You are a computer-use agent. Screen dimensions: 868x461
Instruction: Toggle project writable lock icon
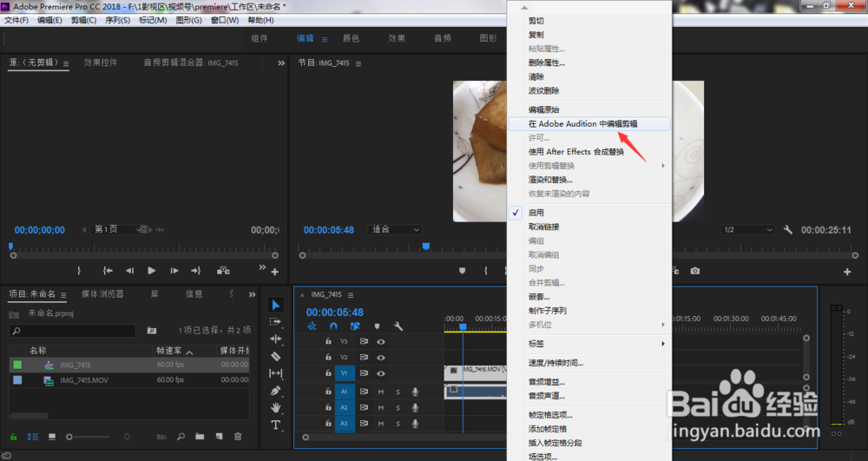tap(14, 437)
